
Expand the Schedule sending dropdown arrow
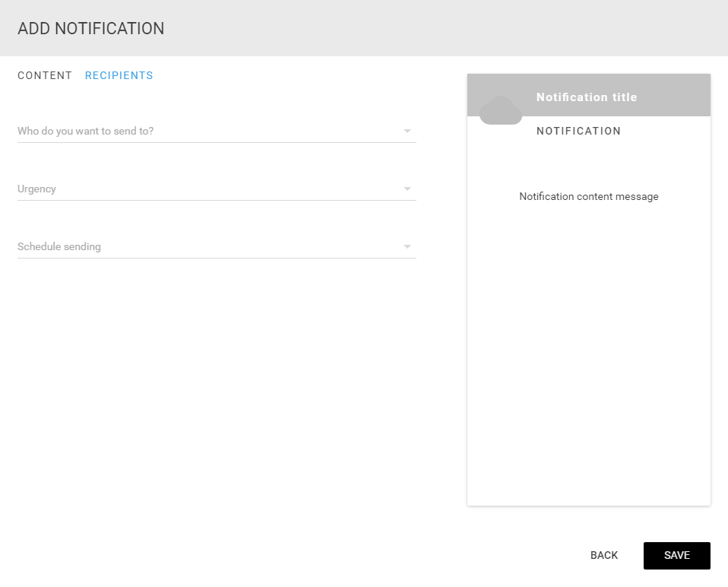point(407,246)
